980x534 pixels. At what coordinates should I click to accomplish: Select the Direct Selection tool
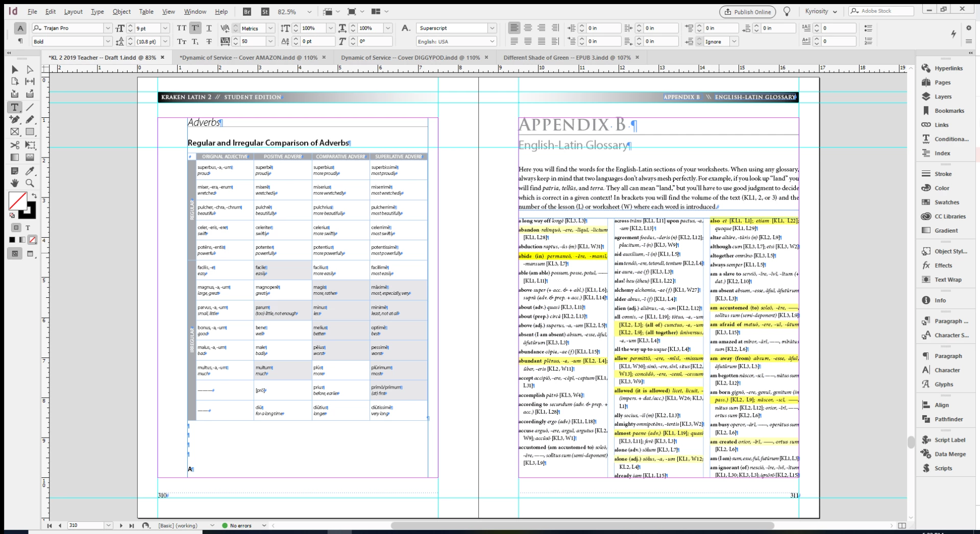30,69
